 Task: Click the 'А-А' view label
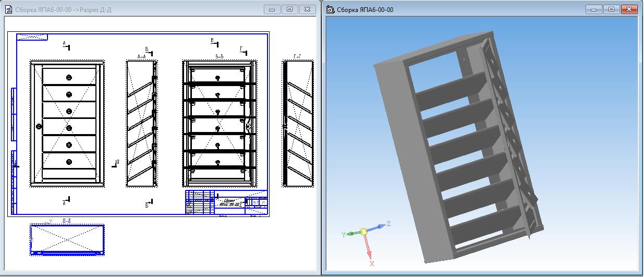coord(141,56)
